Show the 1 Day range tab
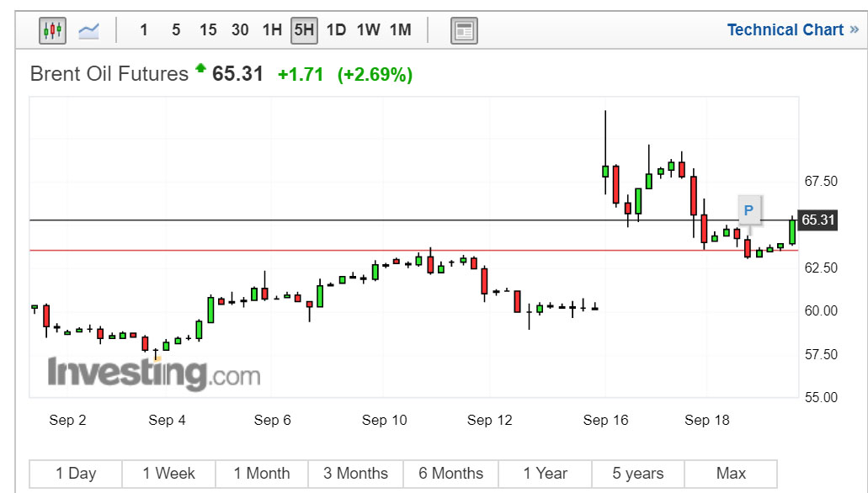868x493 pixels. coord(76,474)
